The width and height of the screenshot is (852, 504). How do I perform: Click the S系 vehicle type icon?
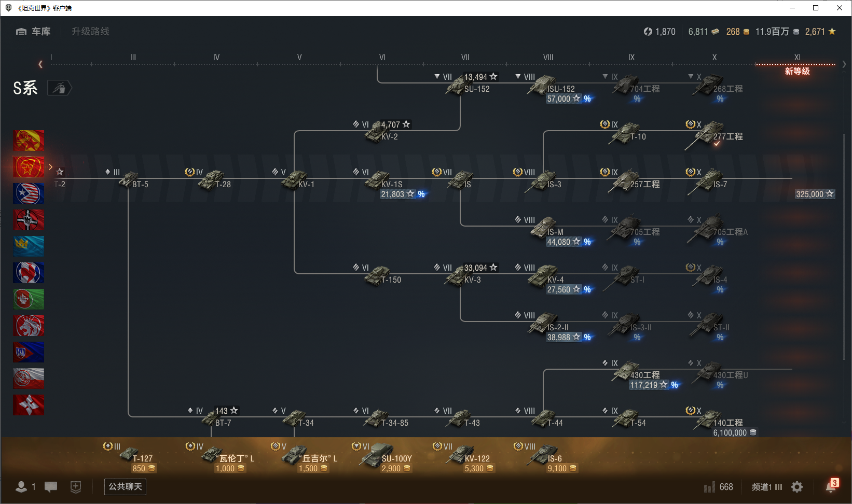[x=60, y=88]
